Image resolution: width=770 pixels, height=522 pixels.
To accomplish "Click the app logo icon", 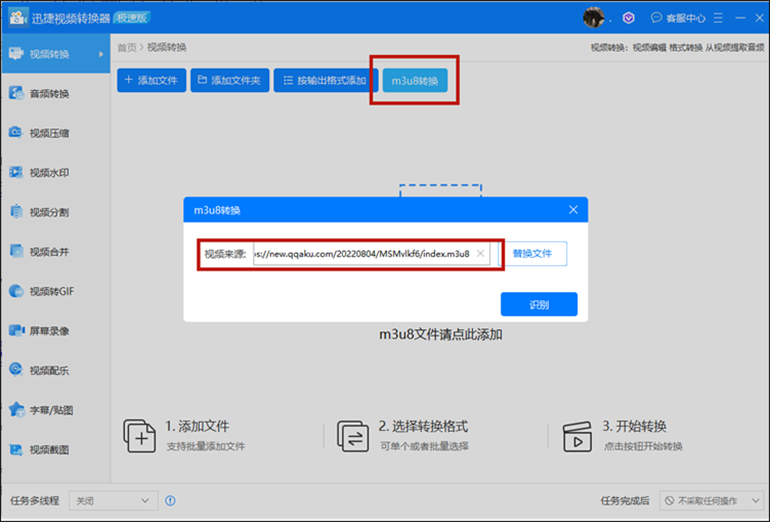I will (17, 18).
